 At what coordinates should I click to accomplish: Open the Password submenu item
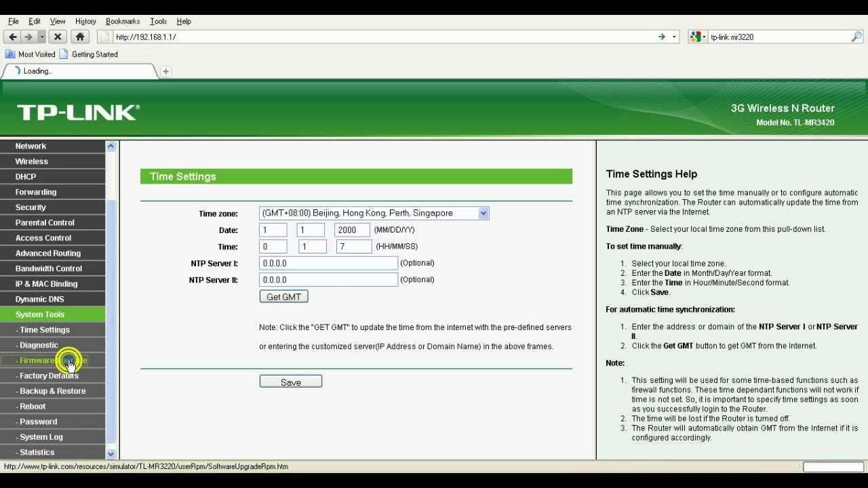(x=52, y=422)
